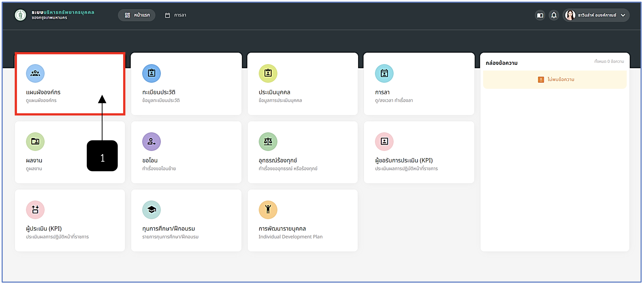The width and height of the screenshot is (644, 285).
Task: Click the ข้อมูลทะเบียนประวัติ subtitle
Action: tap(161, 100)
